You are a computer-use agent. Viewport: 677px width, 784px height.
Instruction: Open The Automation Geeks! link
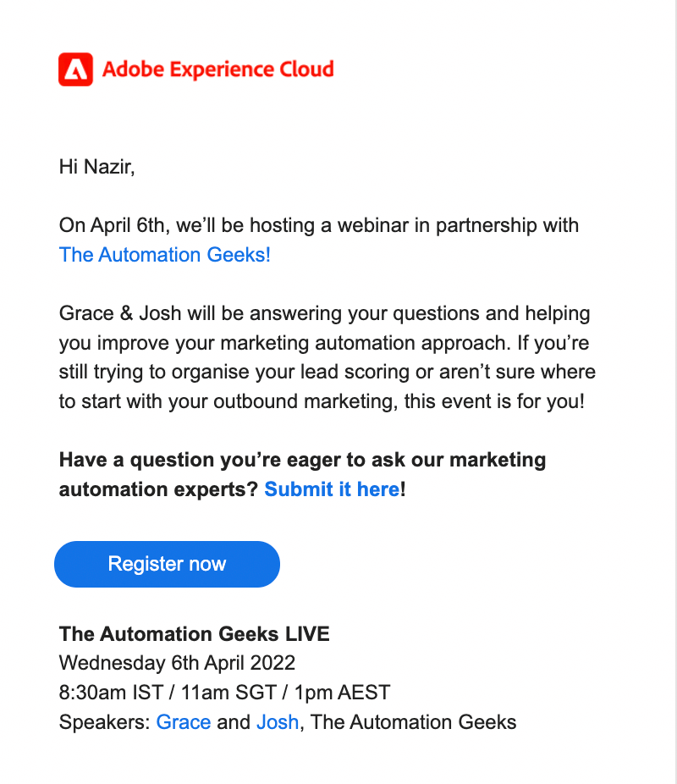click(x=165, y=255)
